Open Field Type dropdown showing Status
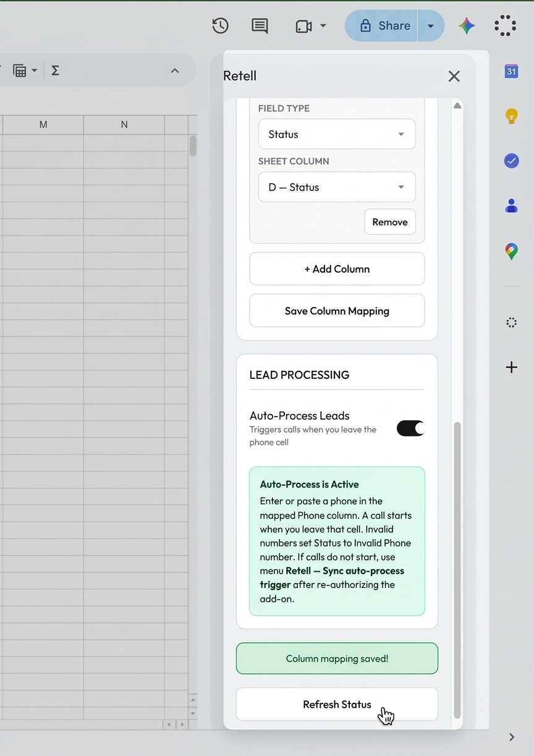Viewport: 534px width, 756px height. (337, 134)
